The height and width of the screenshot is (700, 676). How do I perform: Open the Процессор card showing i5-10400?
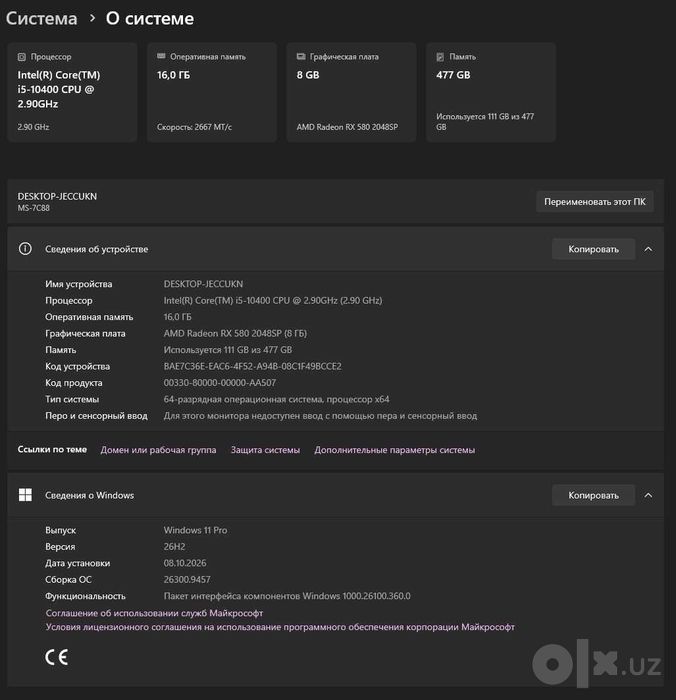click(x=72, y=92)
